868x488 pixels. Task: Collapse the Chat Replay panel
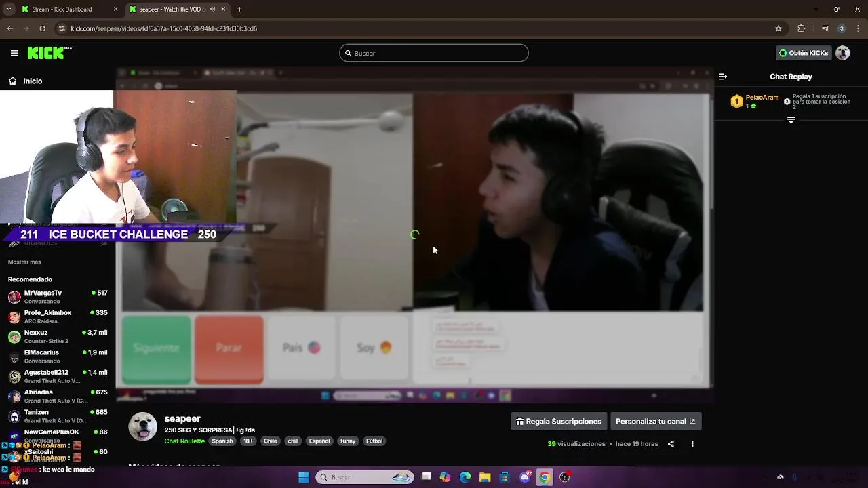tap(723, 77)
